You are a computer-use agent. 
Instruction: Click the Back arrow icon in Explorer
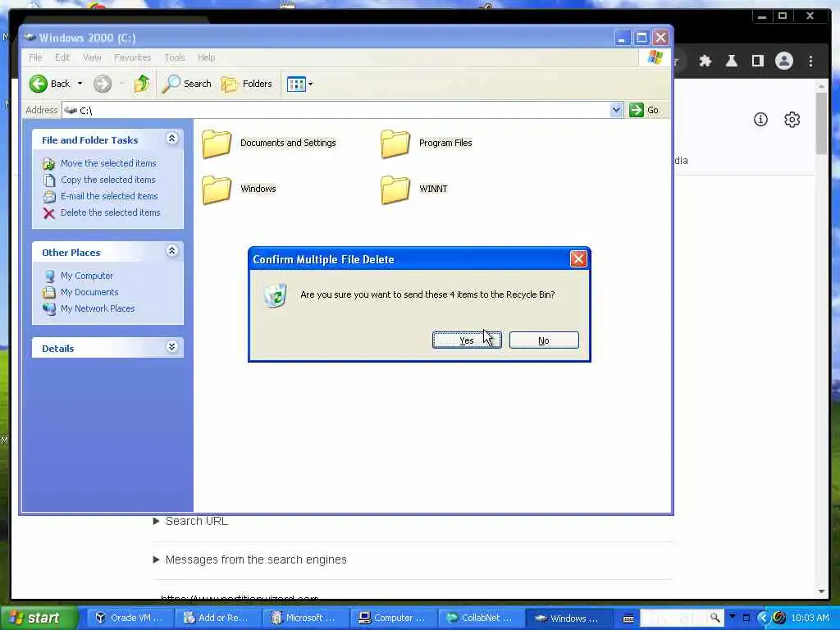click(x=39, y=84)
